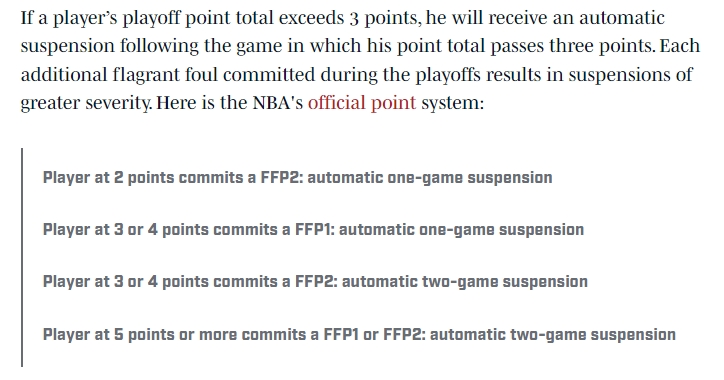
Task: Click 'Here is the' before NBA's
Action: (x=202, y=103)
